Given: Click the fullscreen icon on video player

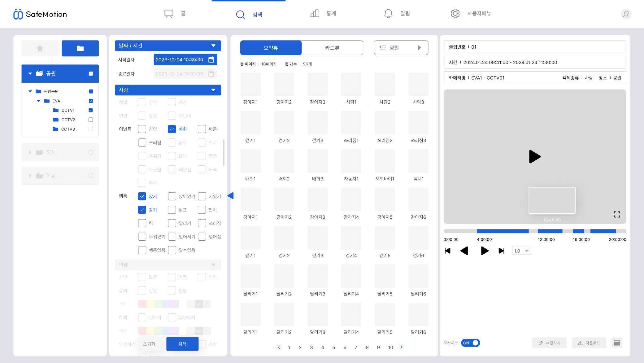Looking at the screenshot, I should coord(617,214).
